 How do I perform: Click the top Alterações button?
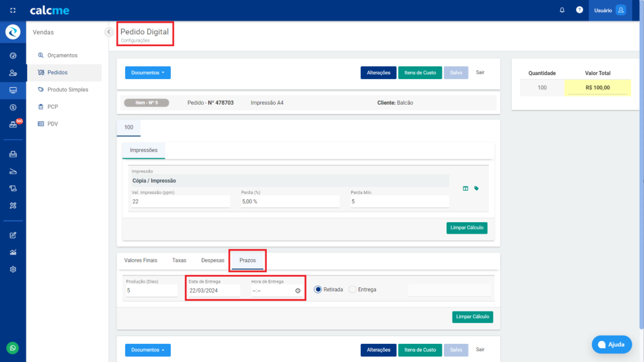378,73
